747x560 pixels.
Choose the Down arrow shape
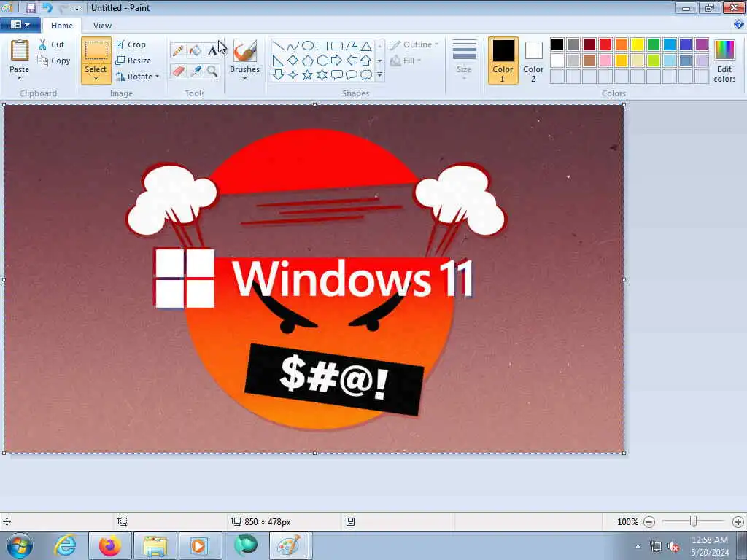coord(279,75)
